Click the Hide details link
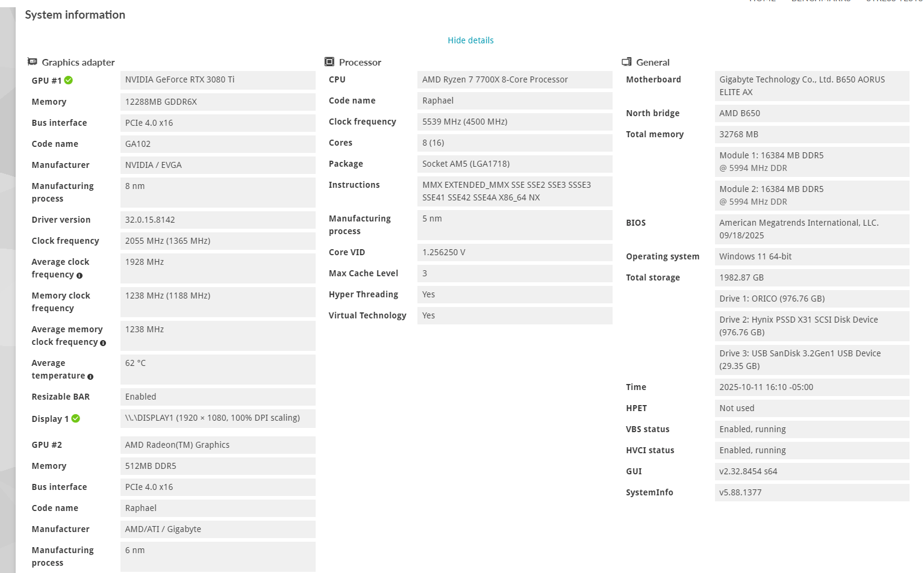 point(470,40)
